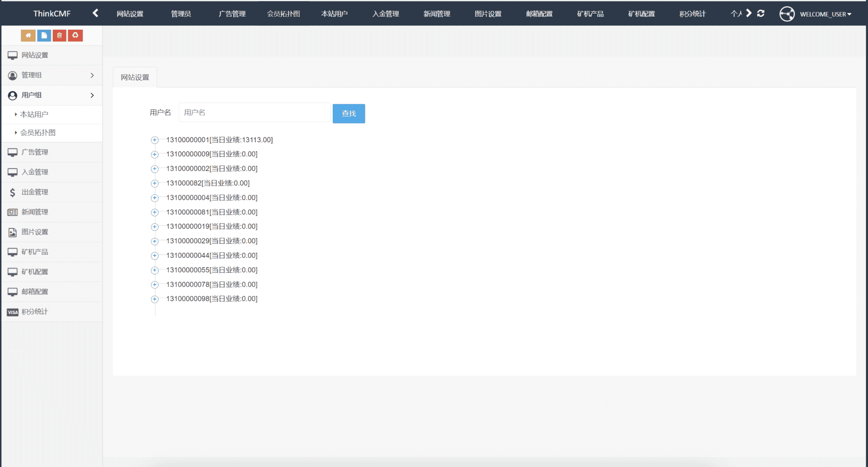Open the WELCOME_USER dropdown menu
Screen dimensions: 868x467
tap(825, 14)
